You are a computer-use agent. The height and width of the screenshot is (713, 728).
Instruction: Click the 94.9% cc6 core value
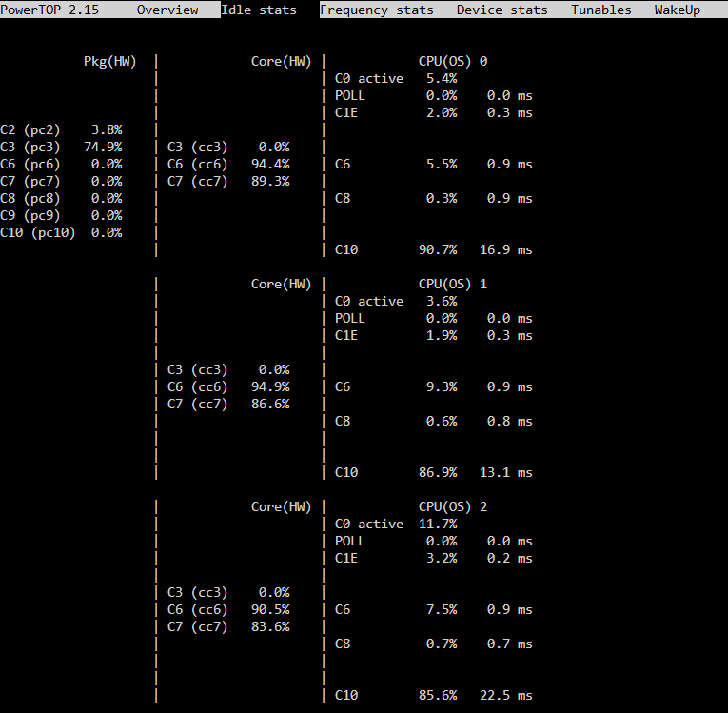pyautogui.click(x=270, y=386)
